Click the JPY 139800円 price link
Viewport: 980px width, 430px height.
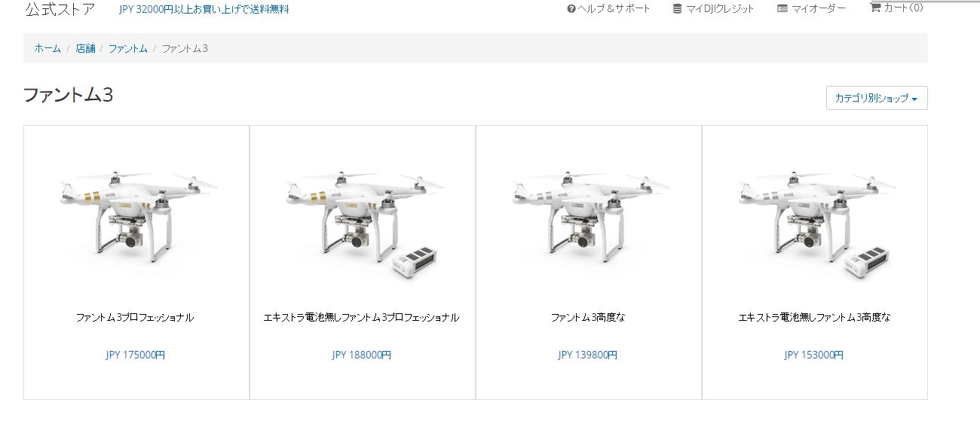(x=588, y=355)
